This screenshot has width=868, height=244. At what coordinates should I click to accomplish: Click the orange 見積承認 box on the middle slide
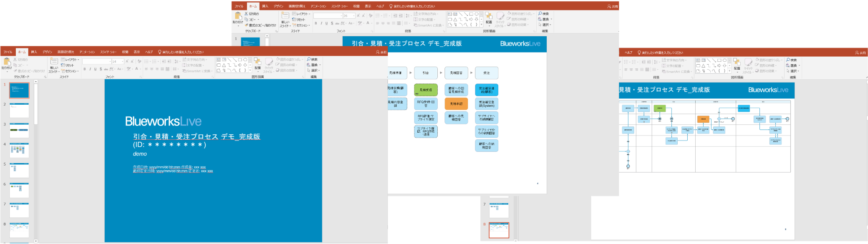point(456,103)
